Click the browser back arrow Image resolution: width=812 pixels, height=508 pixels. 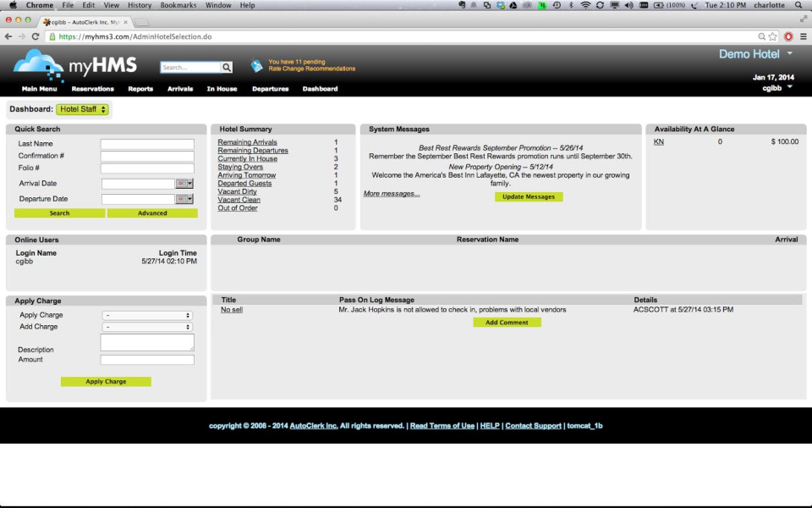pyautogui.click(x=8, y=36)
